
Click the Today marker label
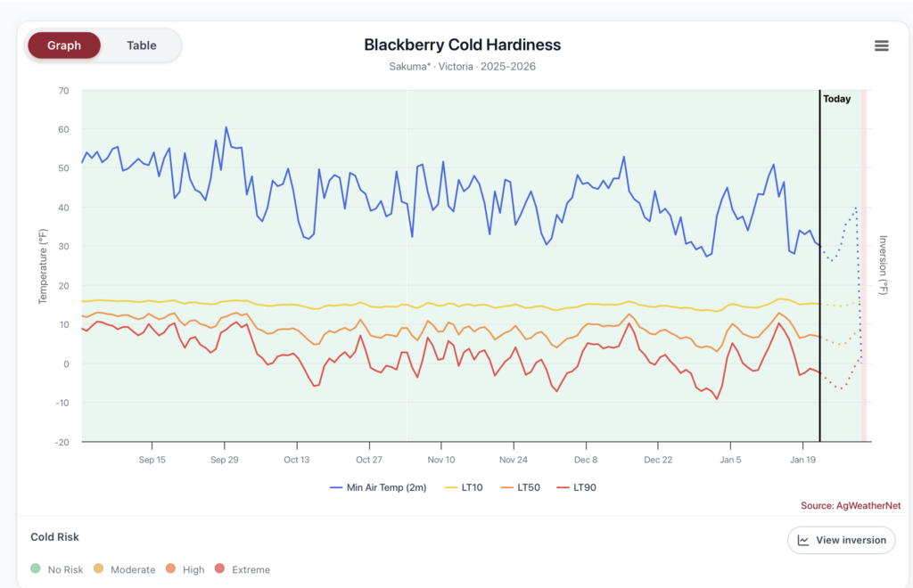pos(837,99)
